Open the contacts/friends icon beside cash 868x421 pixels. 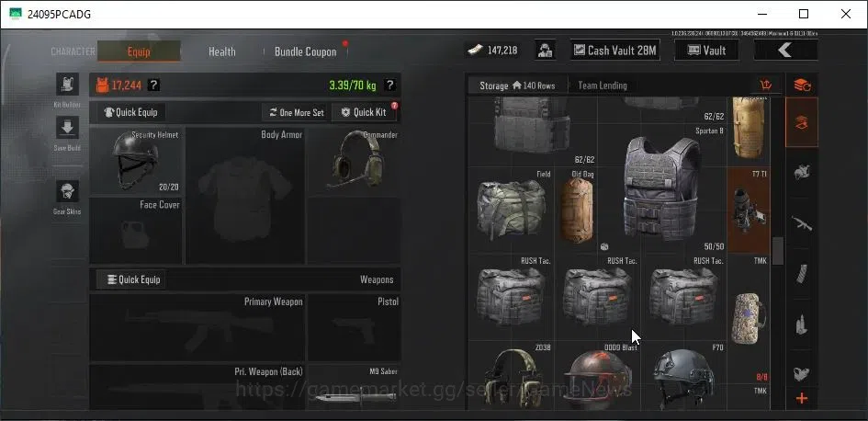(546, 51)
